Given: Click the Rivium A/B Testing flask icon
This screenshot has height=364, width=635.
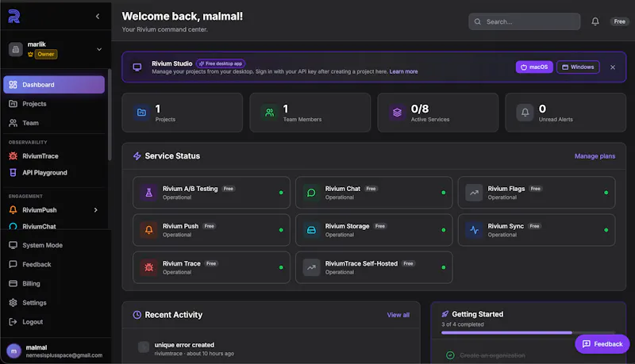Looking at the screenshot, I should click(x=149, y=193).
